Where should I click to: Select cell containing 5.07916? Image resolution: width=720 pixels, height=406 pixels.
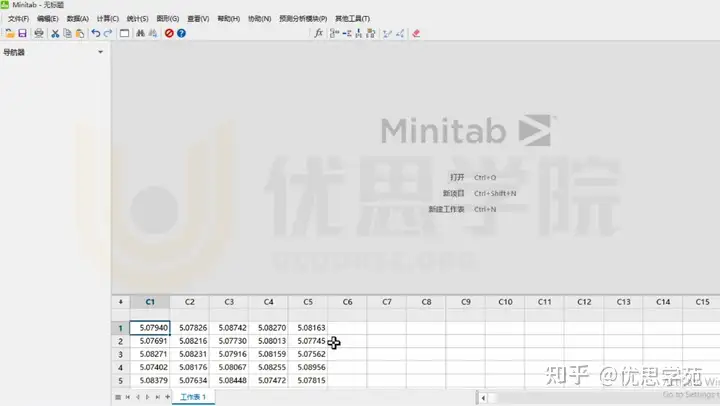click(x=229, y=355)
